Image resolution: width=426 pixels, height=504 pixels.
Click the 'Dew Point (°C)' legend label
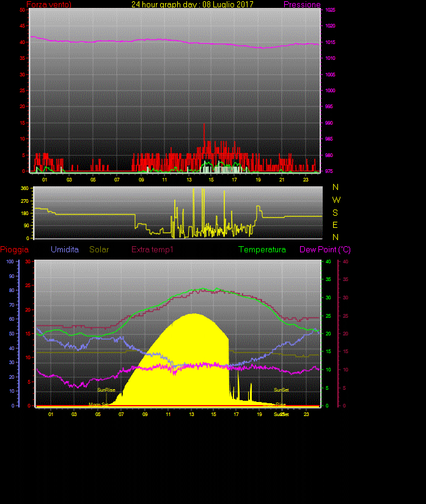[x=325, y=249]
